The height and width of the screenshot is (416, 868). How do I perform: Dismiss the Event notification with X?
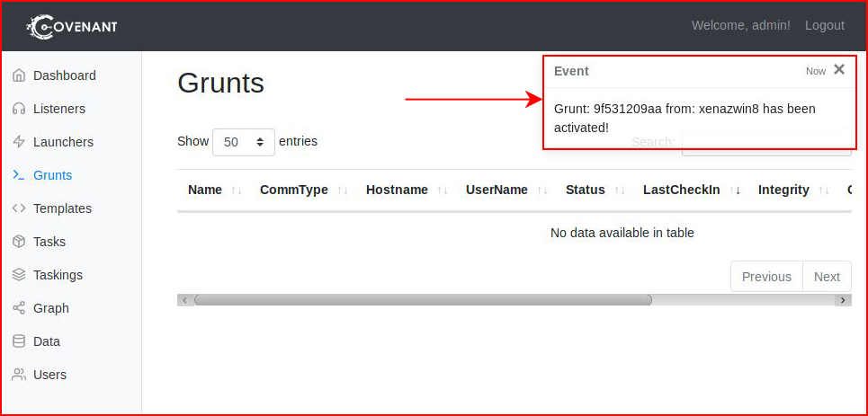(839, 70)
